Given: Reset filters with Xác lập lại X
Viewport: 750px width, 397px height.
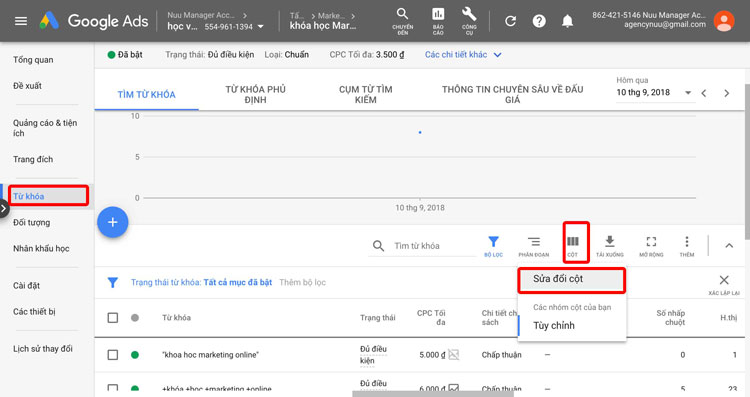Looking at the screenshot, I should coord(724,284).
